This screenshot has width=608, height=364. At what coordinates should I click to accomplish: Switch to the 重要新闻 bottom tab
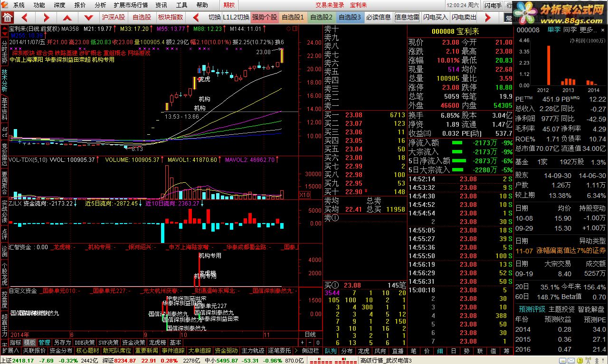click(146, 351)
